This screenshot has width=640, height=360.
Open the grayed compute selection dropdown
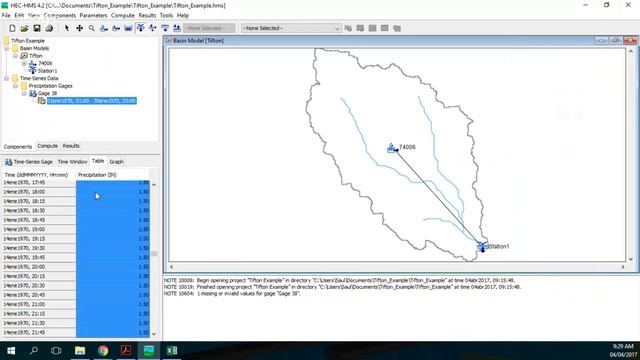209,28
